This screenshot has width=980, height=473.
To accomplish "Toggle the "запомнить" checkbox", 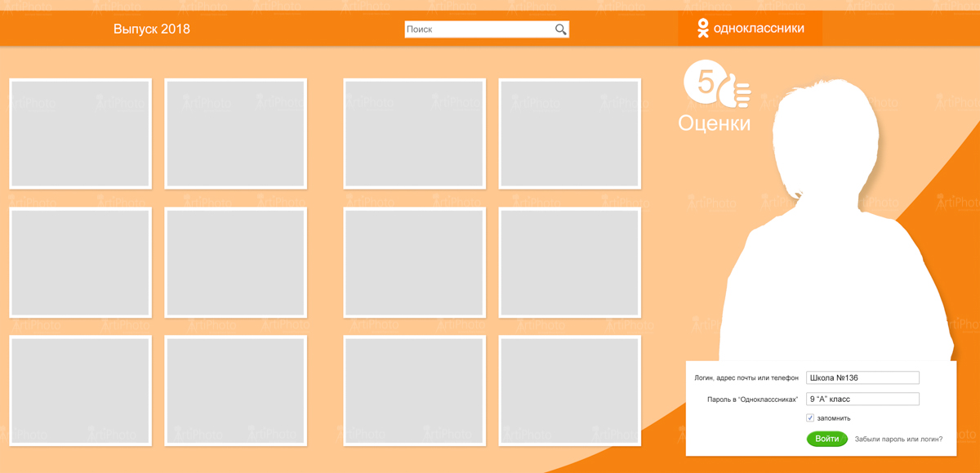I will pos(810,418).
